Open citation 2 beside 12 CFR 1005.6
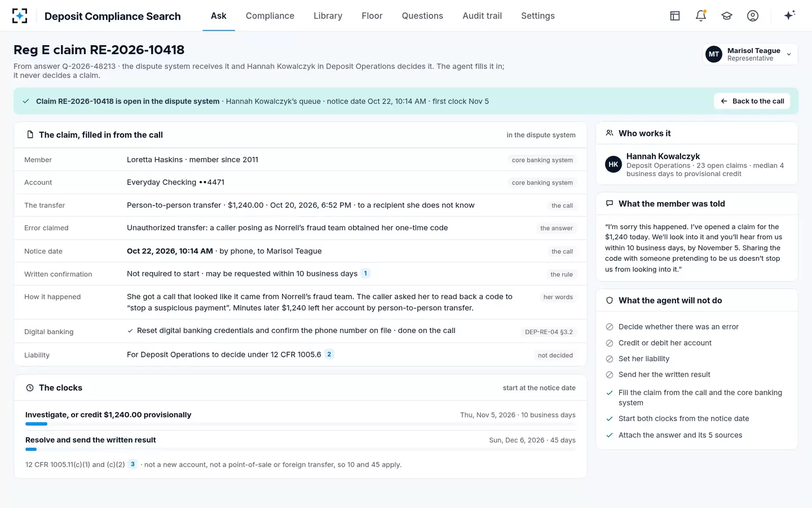The width and height of the screenshot is (812, 508). point(329,354)
